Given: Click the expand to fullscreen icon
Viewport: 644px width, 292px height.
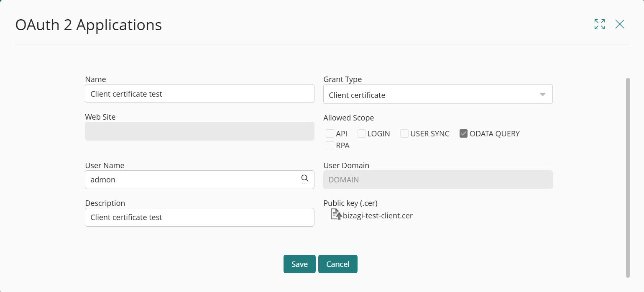Looking at the screenshot, I should pos(599,24).
